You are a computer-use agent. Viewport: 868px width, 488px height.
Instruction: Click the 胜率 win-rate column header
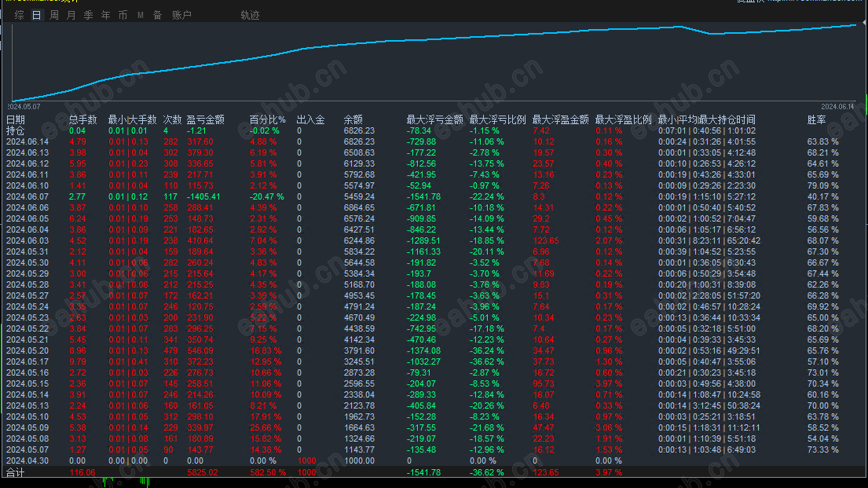816,119
